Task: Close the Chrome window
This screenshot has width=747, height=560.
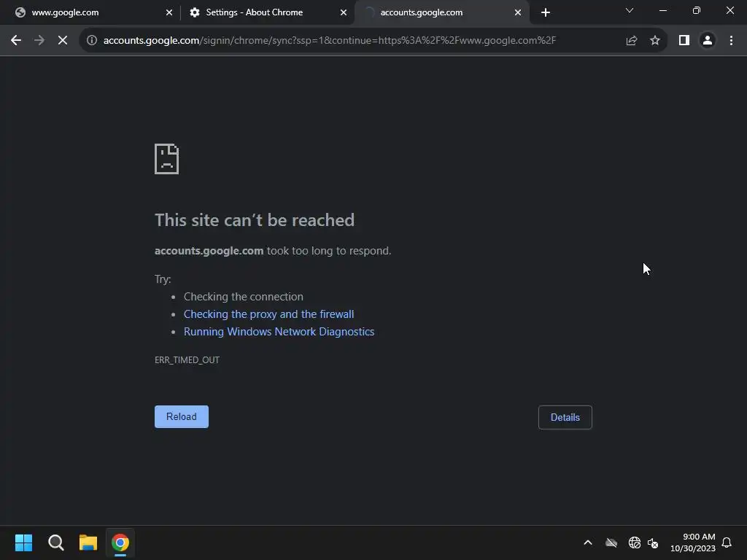Action: coord(729,10)
